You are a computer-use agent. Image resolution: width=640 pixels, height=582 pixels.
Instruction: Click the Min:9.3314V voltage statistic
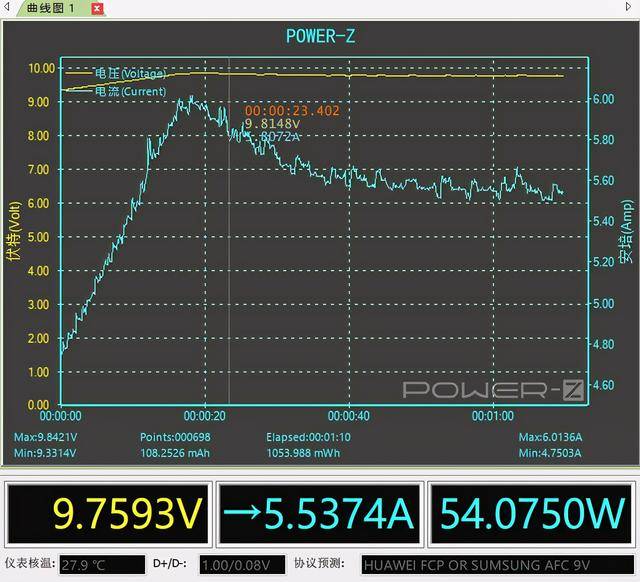point(45,453)
